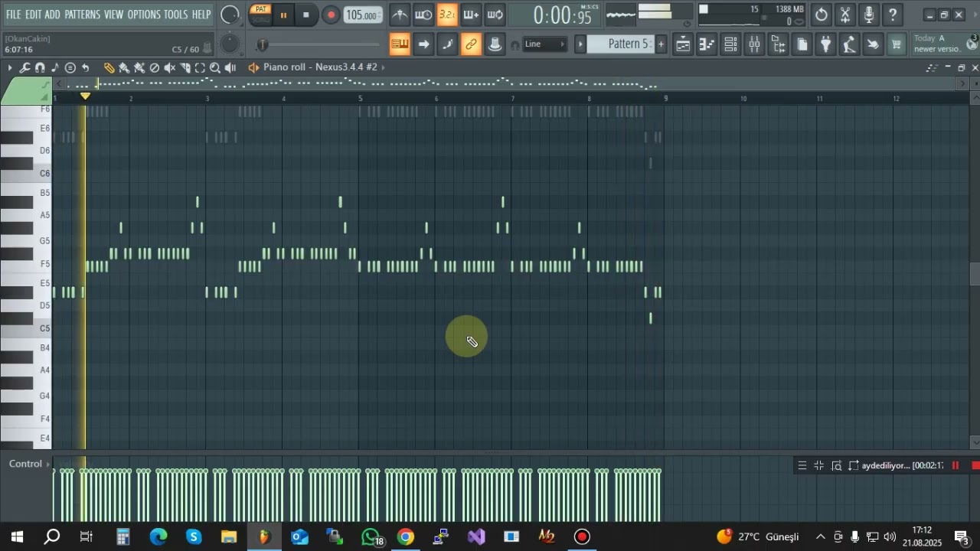Open piano roll snap magnet menu
The height and width of the screenshot is (551, 980).
[x=40, y=68]
